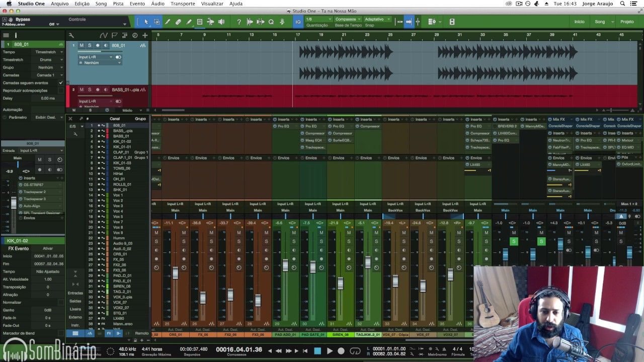The width and height of the screenshot is (644, 362).
Task: Toggle the inspector 'i' icon
Action: coord(16,35)
